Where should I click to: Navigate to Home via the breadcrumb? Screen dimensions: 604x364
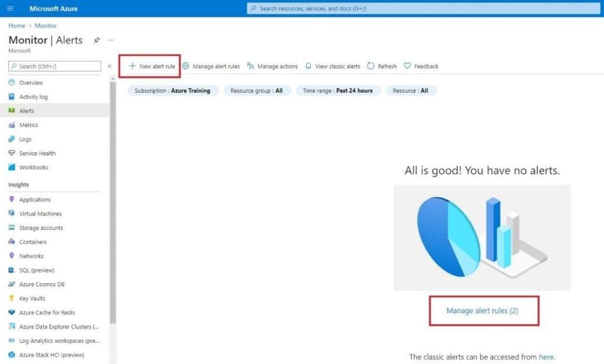(x=16, y=25)
